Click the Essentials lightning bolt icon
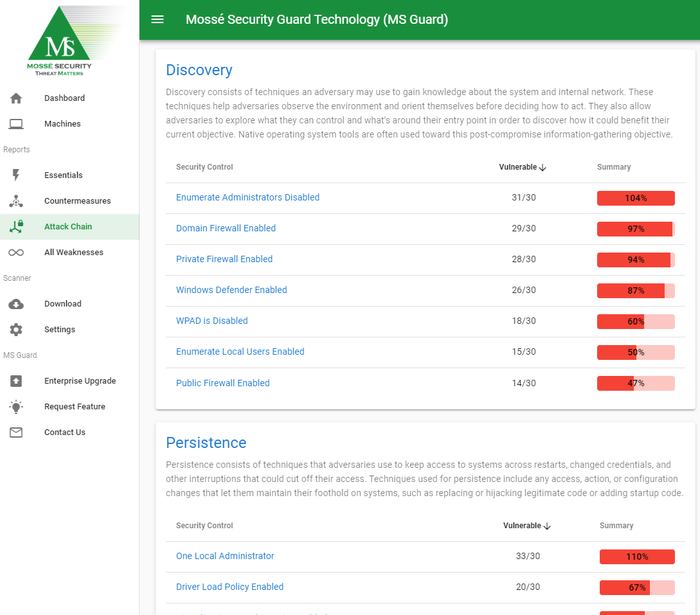Viewport: 700px width, 615px height. (16, 175)
